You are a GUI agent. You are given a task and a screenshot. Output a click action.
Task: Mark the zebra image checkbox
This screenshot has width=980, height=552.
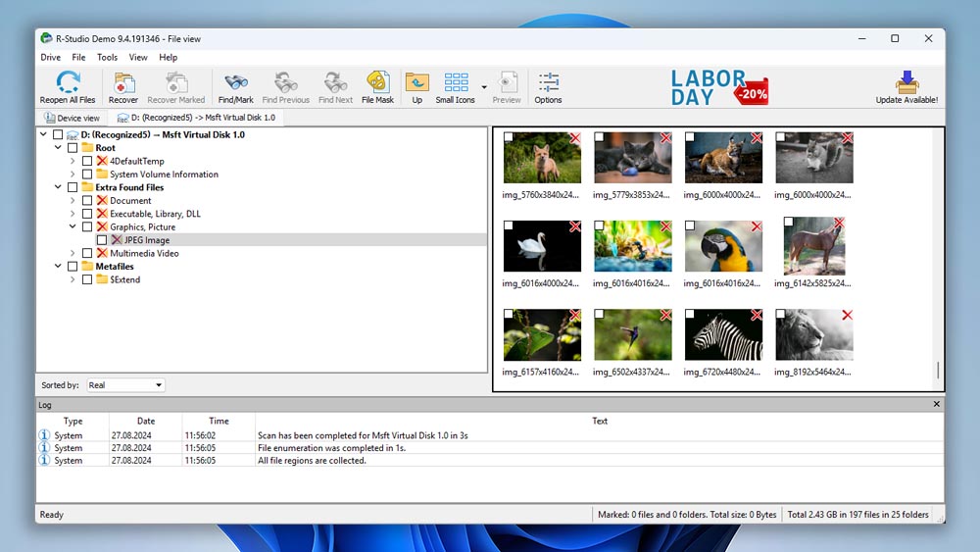[x=689, y=314]
